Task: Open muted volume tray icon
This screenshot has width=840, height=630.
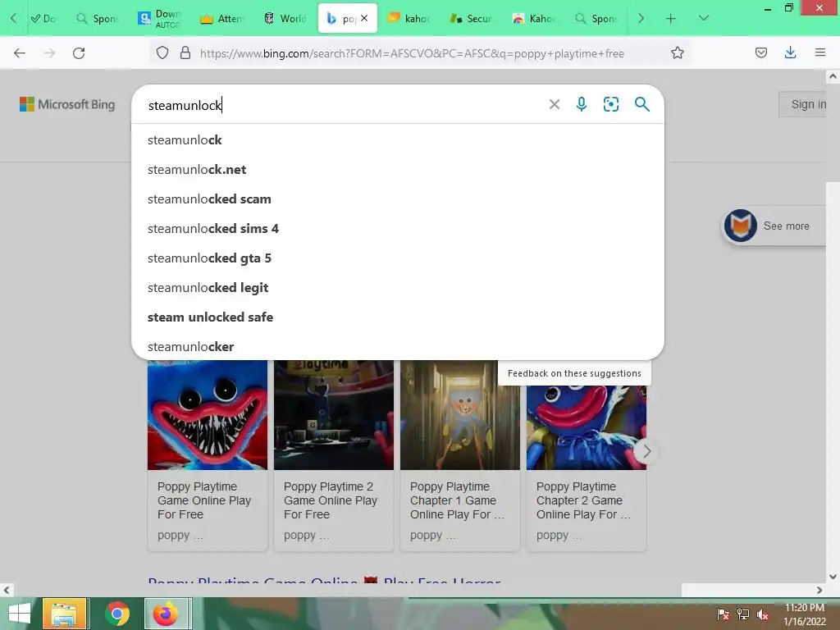Action: [763, 614]
